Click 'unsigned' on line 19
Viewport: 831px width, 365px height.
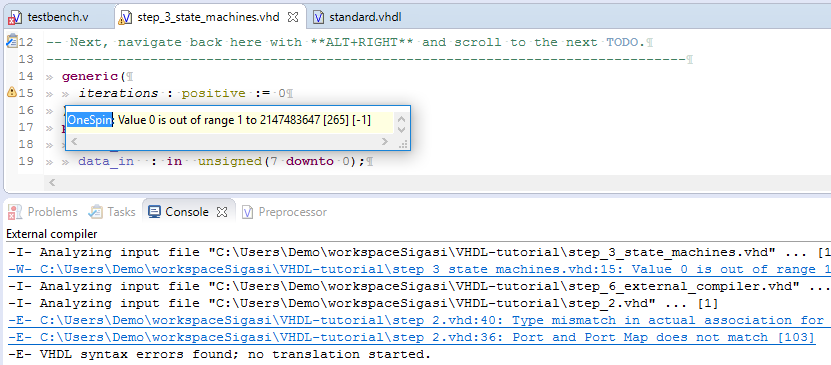230,161
